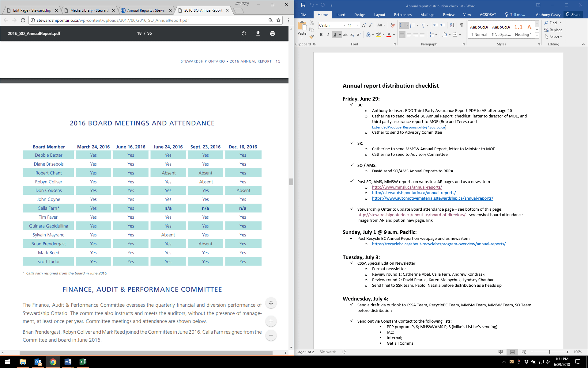The width and height of the screenshot is (588, 368).
Task: Click the Cut scissors icon in Word
Action: tap(312, 23)
